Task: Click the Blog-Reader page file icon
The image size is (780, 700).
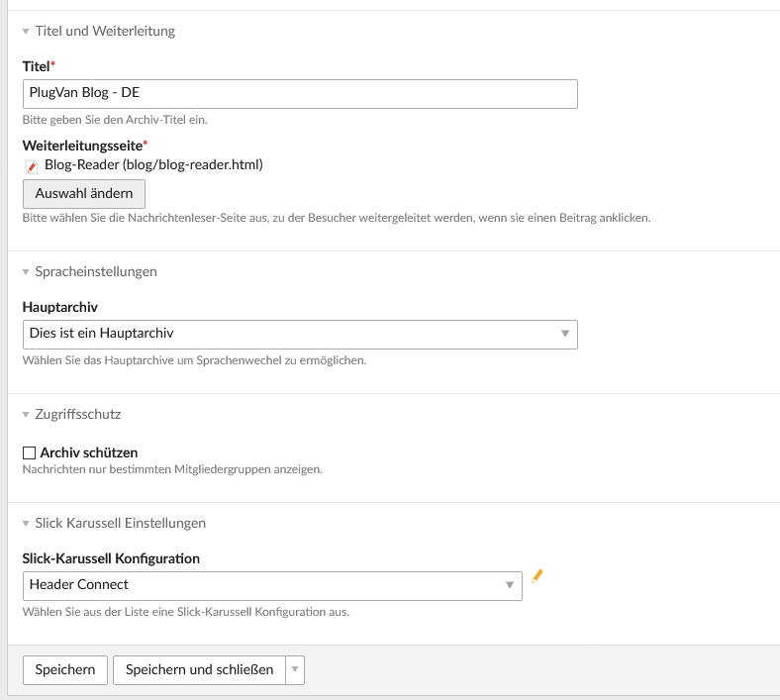Action: point(31,166)
